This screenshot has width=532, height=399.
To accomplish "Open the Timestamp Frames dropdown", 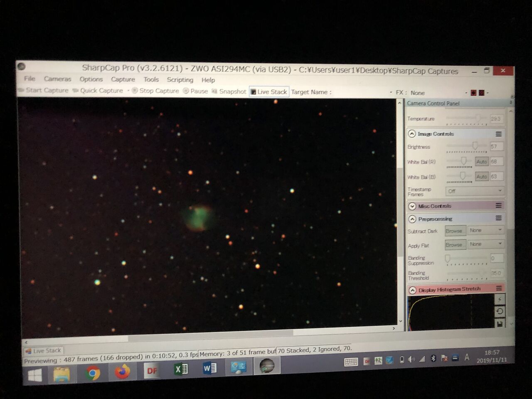I will pos(475,191).
